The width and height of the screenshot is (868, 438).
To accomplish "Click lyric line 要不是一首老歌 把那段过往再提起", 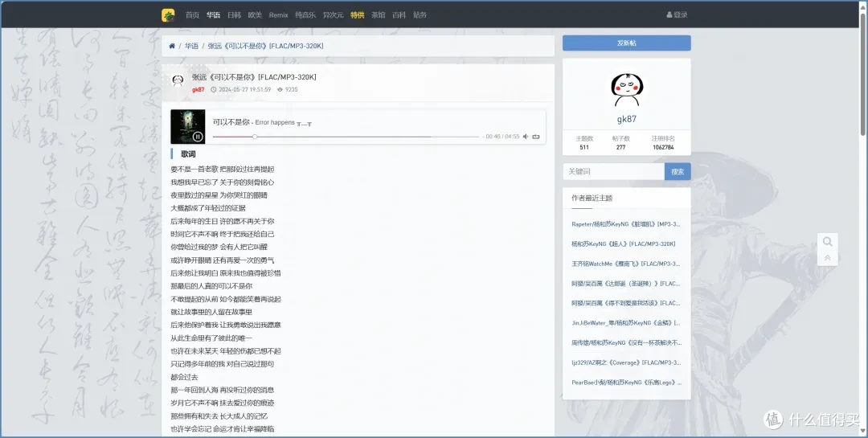I will [223, 170].
